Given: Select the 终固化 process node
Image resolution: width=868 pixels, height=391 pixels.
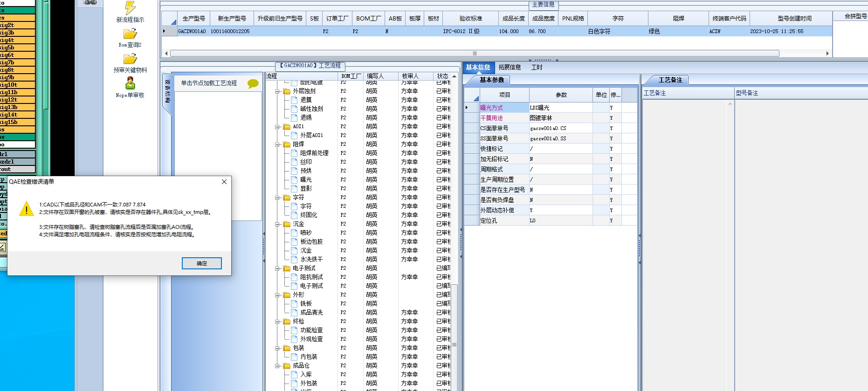Looking at the screenshot, I should (x=309, y=215).
